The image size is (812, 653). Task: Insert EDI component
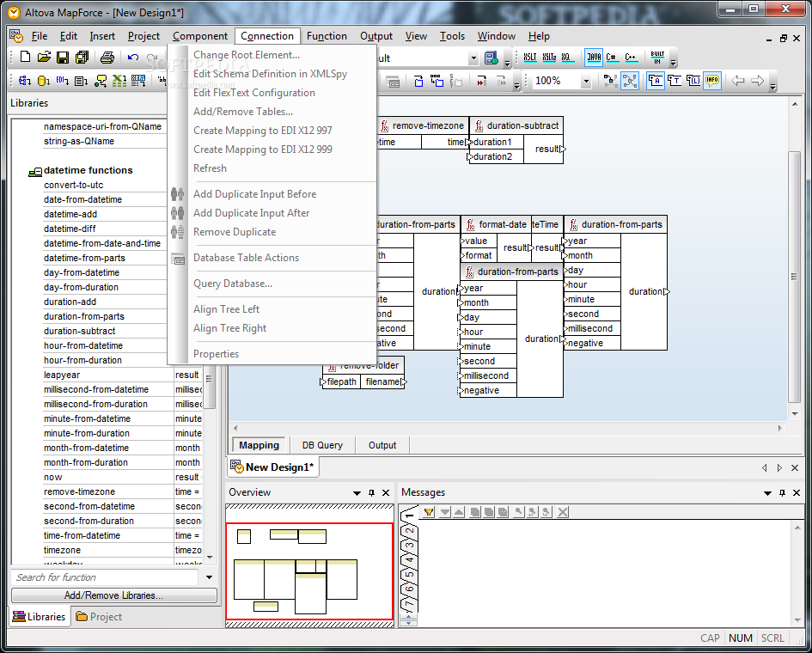pos(63,81)
